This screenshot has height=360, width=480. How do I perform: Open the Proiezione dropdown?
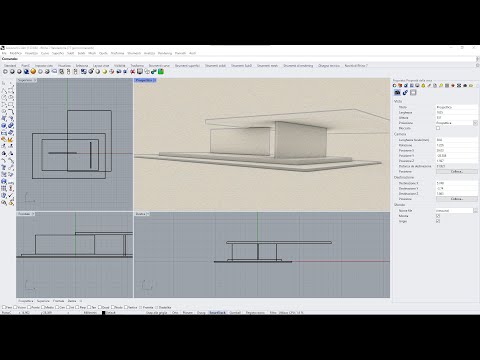click(x=475, y=123)
